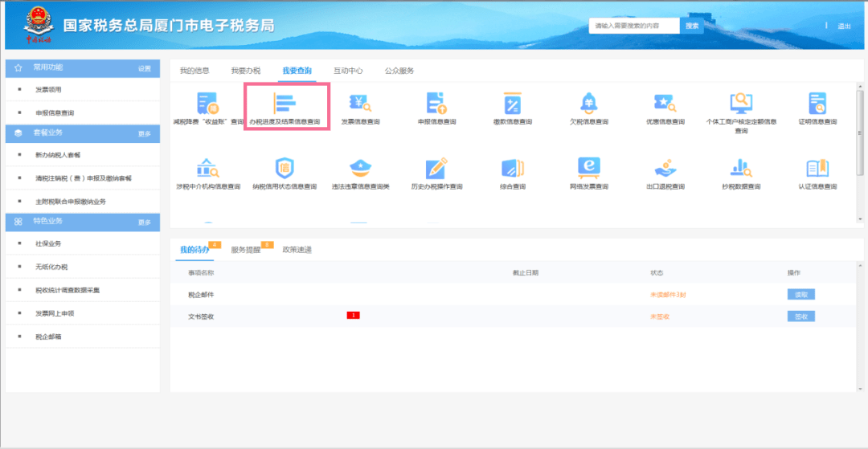868x449 pixels.
Task: Click the 历史办税操作查询 icon
Action: tap(436, 169)
